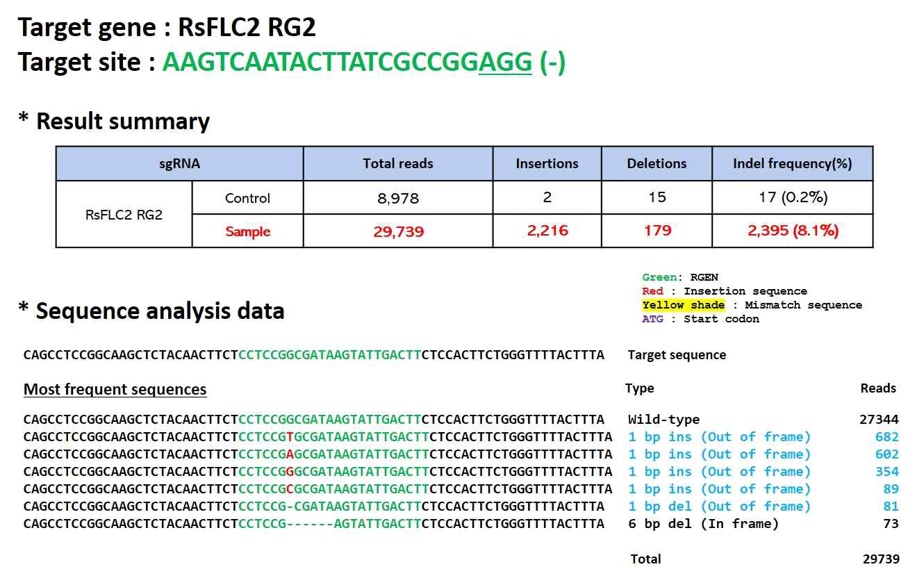
Task: Click the reads count 682
Action: pyautogui.click(x=887, y=437)
